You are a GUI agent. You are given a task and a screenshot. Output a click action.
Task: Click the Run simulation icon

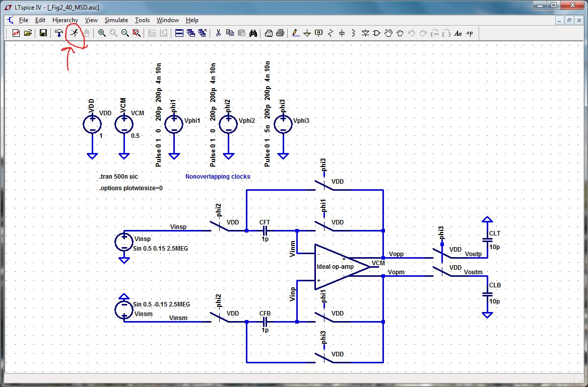[x=74, y=33]
